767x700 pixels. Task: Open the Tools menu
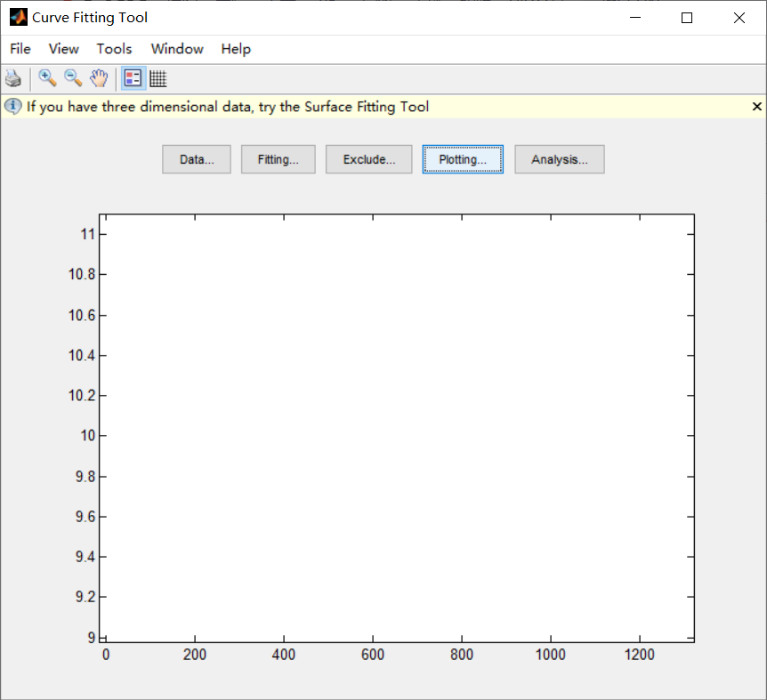(x=114, y=49)
